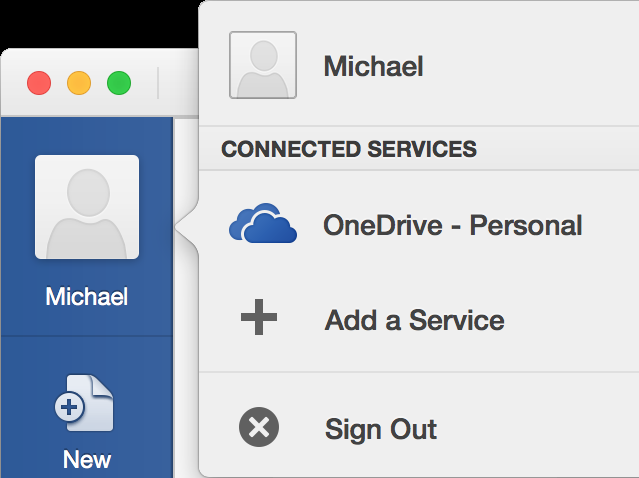639x478 pixels.
Task: Click the New document icon in sidebar
Action: click(84, 403)
